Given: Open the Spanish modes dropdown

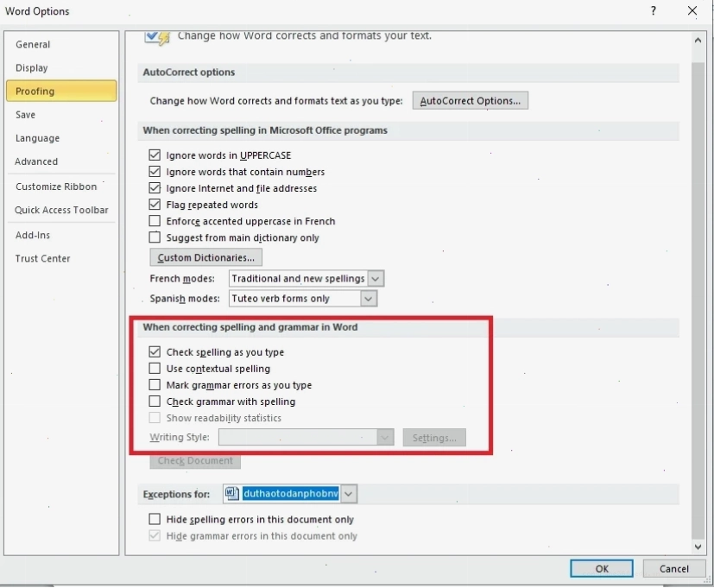Looking at the screenshot, I should click(x=369, y=299).
